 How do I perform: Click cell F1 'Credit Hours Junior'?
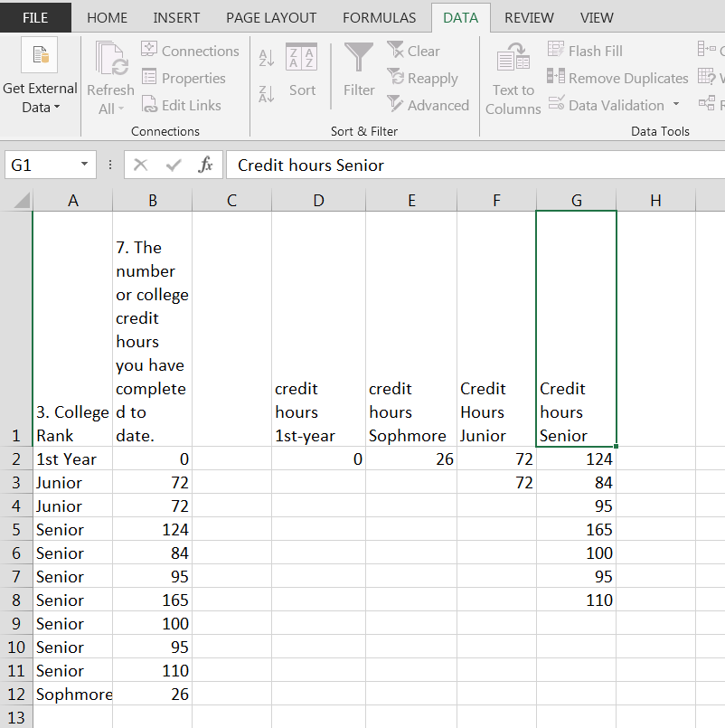point(496,328)
